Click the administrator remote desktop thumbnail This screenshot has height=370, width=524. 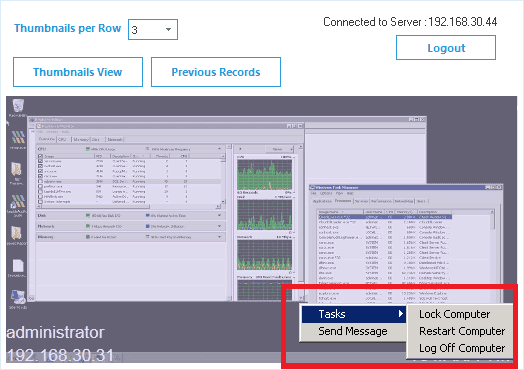click(261, 229)
